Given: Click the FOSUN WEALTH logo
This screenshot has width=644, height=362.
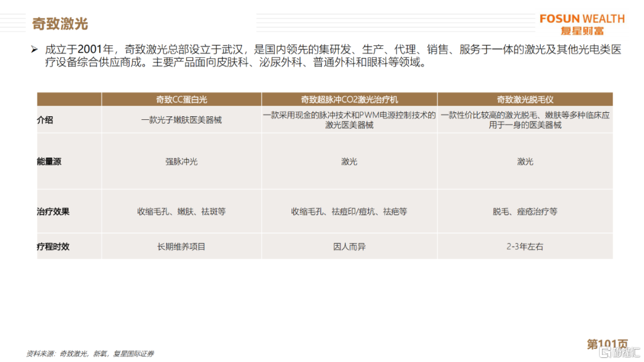Looking at the screenshot, I should pyautogui.click(x=582, y=24).
